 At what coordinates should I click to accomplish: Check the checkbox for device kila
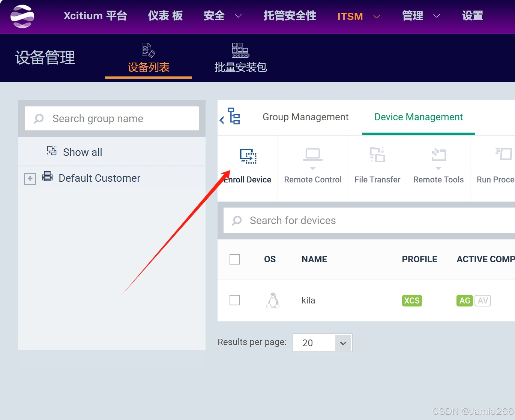pyautogui.click(x=235, y=300)
